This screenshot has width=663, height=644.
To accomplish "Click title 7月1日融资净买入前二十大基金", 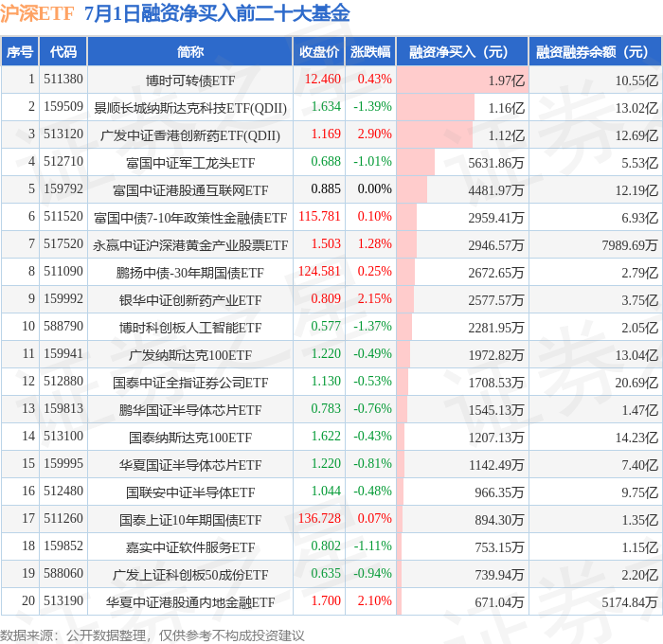I will click(217, 13).
